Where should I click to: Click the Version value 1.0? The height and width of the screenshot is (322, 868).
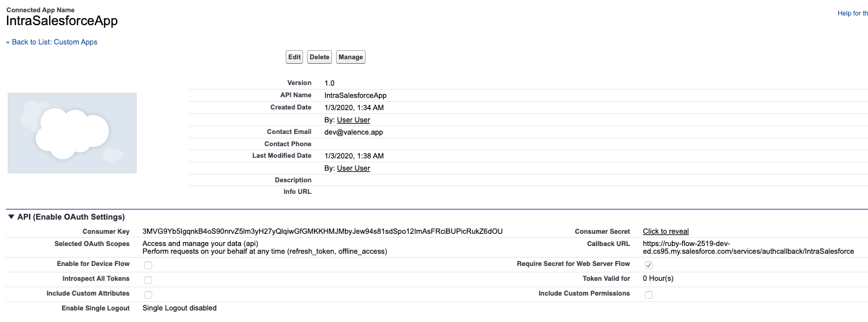(330, 83)
